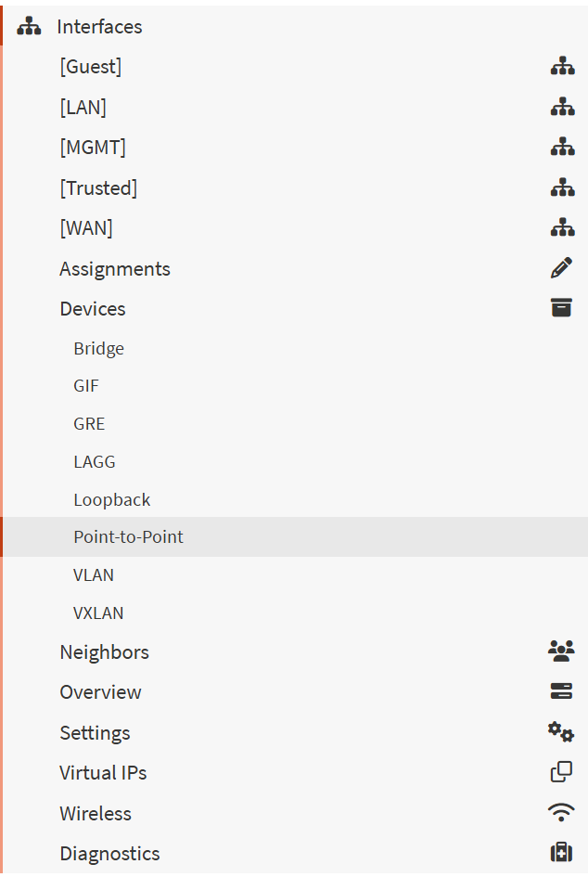Collapse the Devices submenu
Screen dimensions: 588x877
pos(93,308)
